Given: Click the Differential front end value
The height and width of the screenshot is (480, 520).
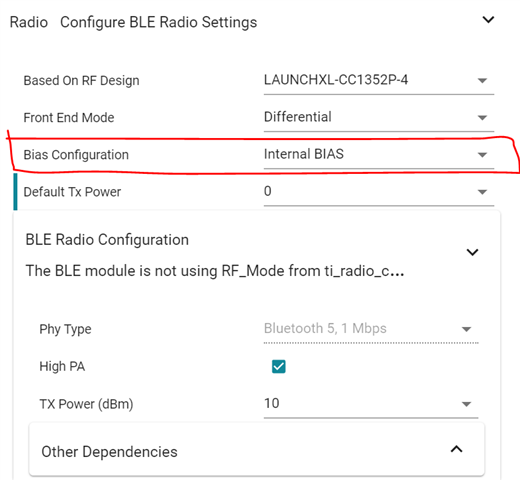Looking at the screenshot, I should point(379,117).
